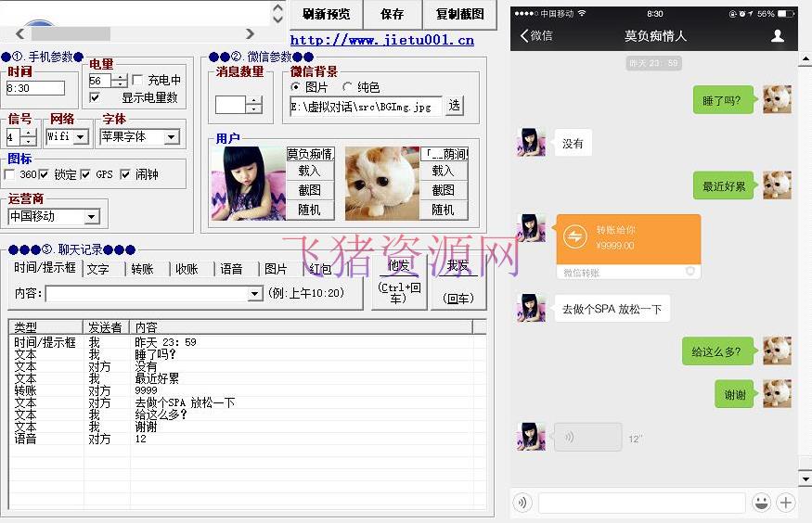This screenshot has width=812, height=523.
Task: Click 载入 for the cat avatar user
Action: (x=444, y=171)
